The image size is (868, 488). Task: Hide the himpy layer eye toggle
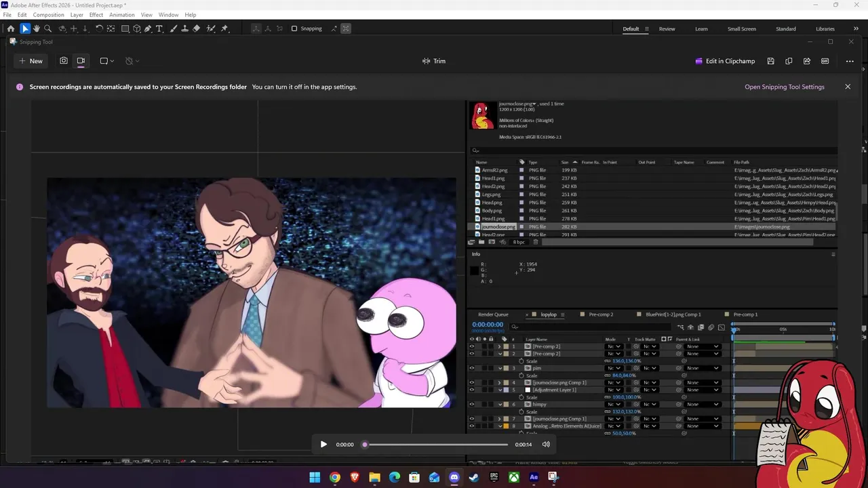tap(472, 404)
